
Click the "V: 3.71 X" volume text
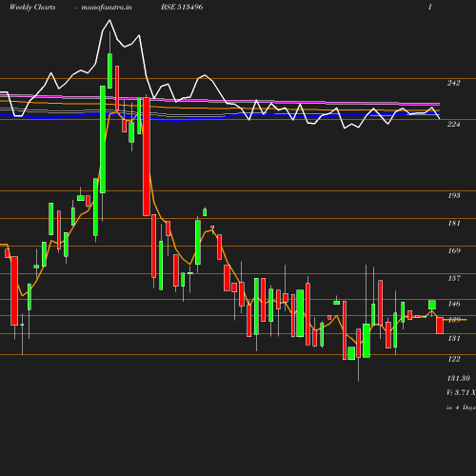[x=461, y=392]
